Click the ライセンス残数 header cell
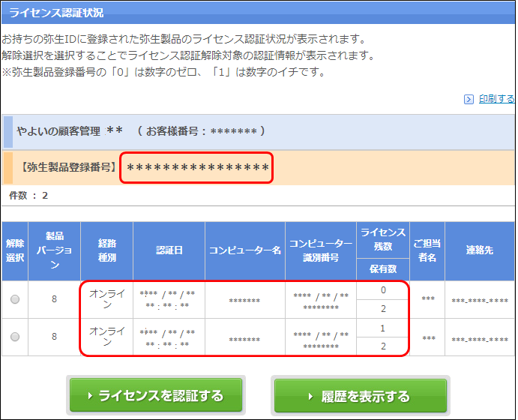This screenshot has height=420, width=518. [383, 239]
